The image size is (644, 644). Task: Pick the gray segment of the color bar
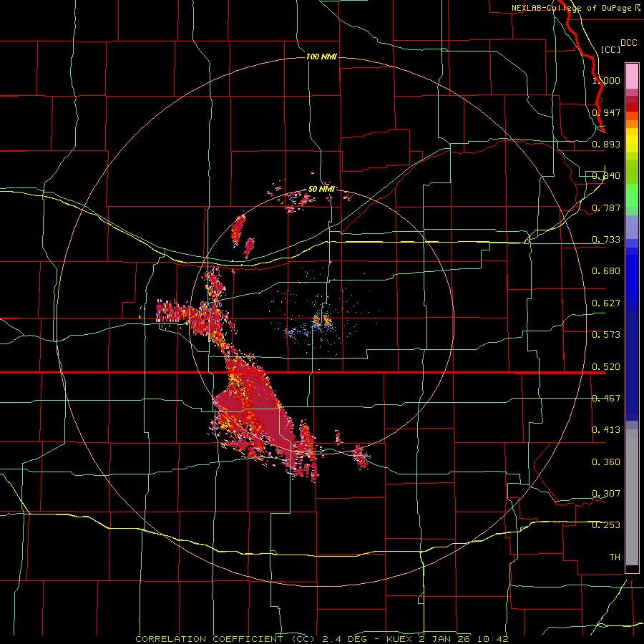point(632,497)
